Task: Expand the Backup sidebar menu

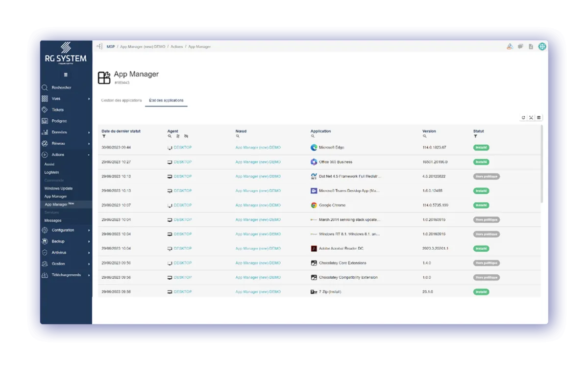Action: tap(66, 241)
